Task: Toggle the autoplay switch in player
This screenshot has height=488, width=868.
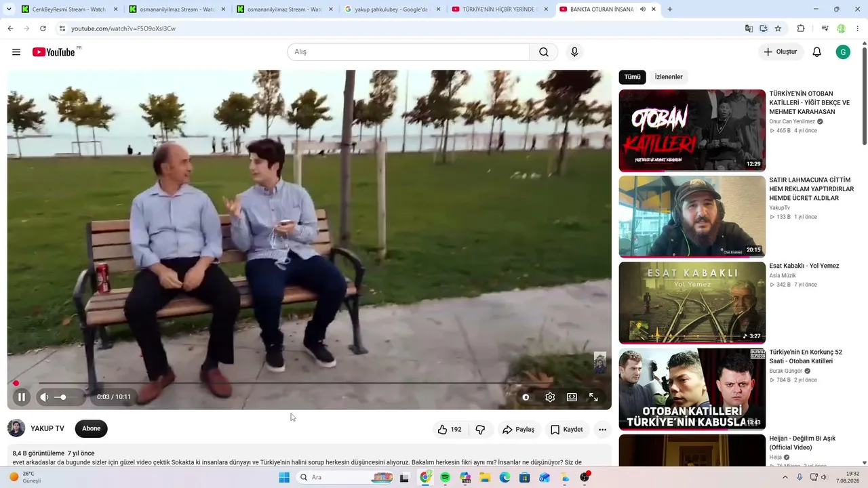Action: coord(526,397)
